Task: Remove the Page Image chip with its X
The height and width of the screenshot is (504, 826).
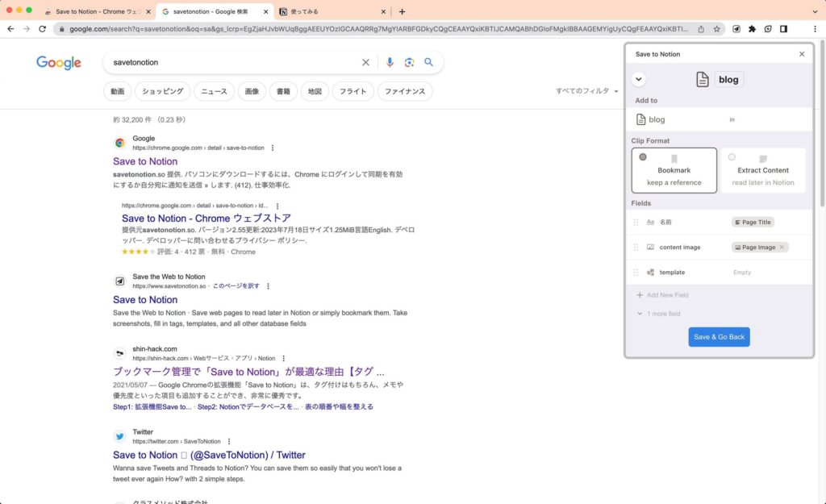Action: [x=782, y=247]
